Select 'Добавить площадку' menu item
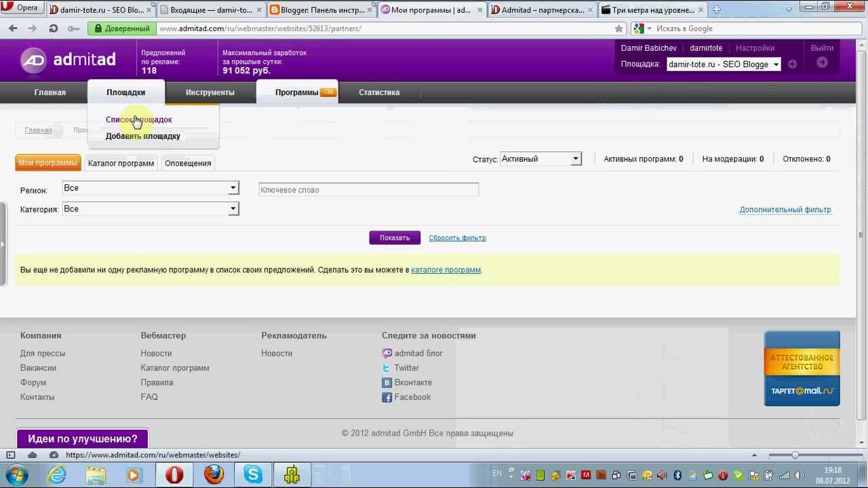Image resolution: width=868 pixels, height=488 pixels. click(x=143, y=136)
